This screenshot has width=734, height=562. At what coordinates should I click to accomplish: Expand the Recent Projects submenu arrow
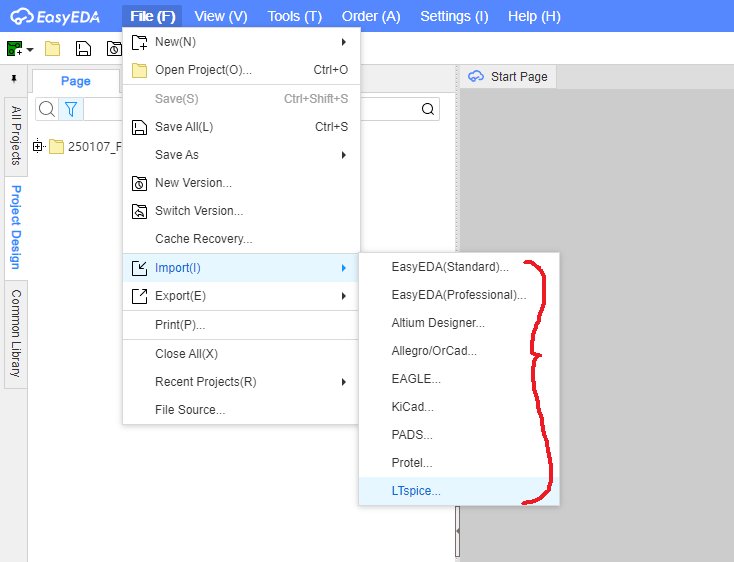(x=344, y=382)
